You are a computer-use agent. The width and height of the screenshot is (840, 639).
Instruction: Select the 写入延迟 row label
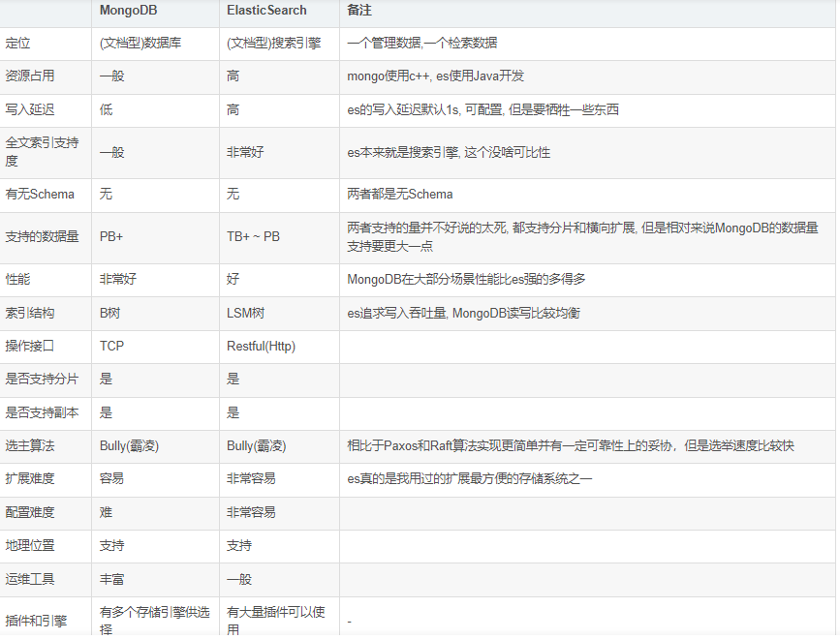click(30, 109)
